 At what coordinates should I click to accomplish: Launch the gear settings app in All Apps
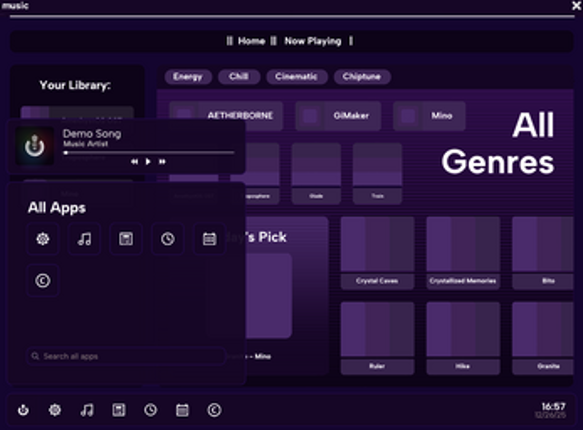coord(43,239)
